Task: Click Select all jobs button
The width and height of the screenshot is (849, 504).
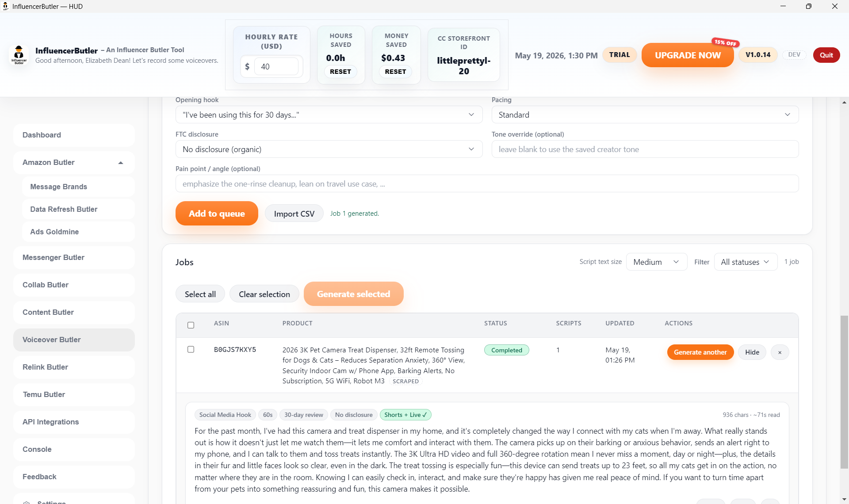Action: pos(200,294)
